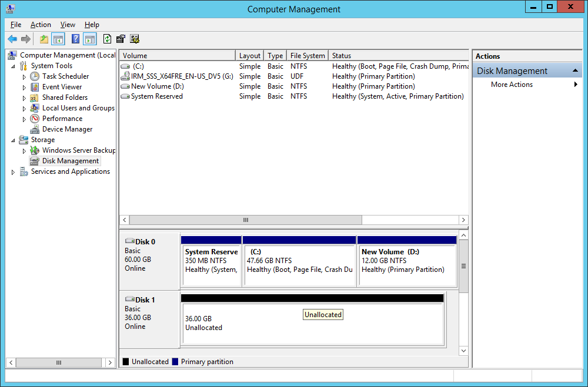The width and height of the screenshot is (588, 387).
Task: Expand the Services and Applications node
Action: (x=14, y=172)
